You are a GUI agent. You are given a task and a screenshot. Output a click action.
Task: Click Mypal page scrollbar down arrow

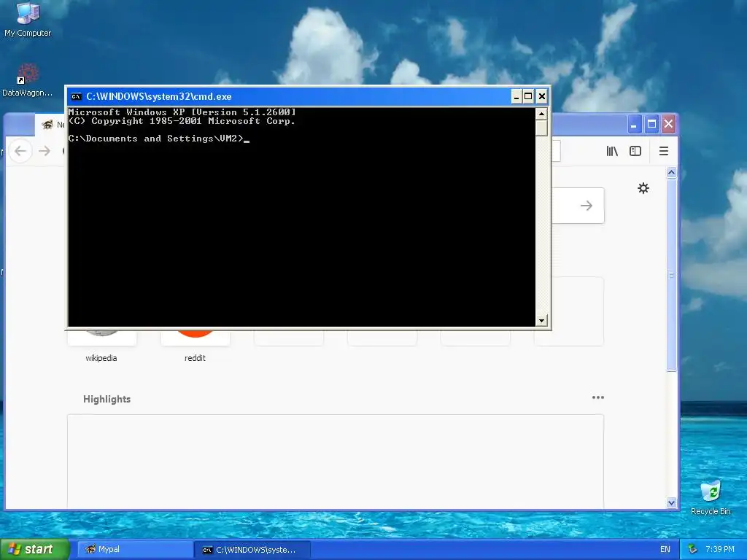point(671,502)
